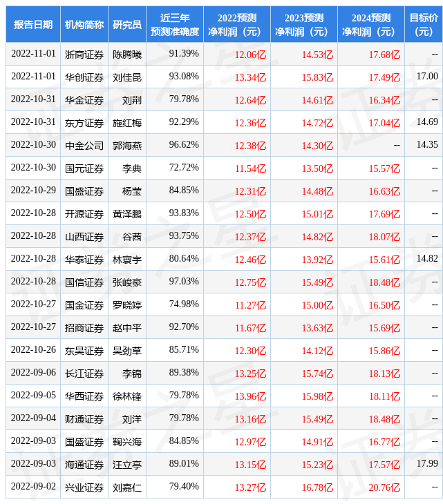Click the 16.34亿 profit forecast
Screen dimensions: 443x504
[x=384, y=100]
